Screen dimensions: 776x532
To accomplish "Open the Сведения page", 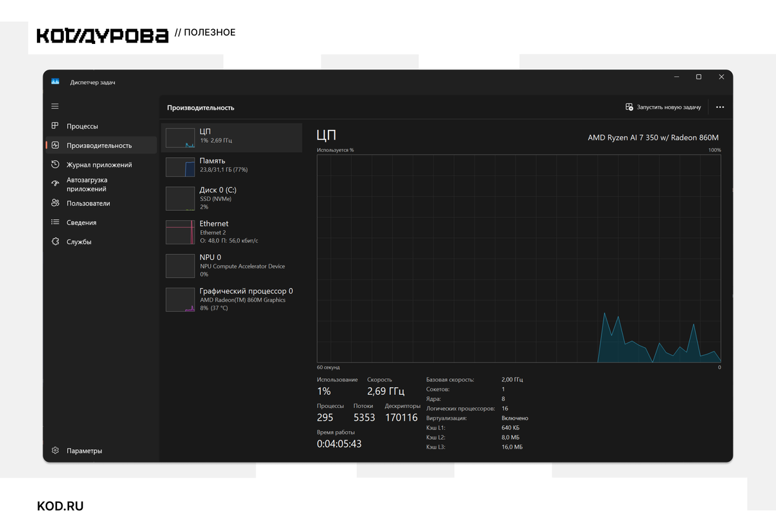I will click(102, 222).
